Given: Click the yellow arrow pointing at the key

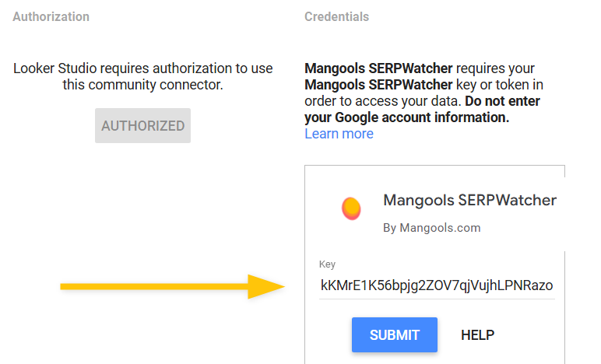Looking at the screenshot, I should 171,286.
